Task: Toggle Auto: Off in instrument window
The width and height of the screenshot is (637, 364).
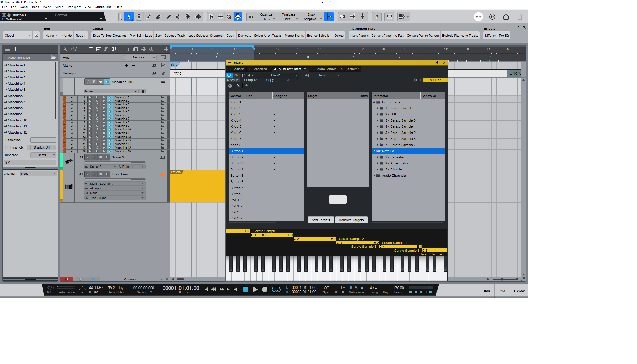Action: [233, 80]
